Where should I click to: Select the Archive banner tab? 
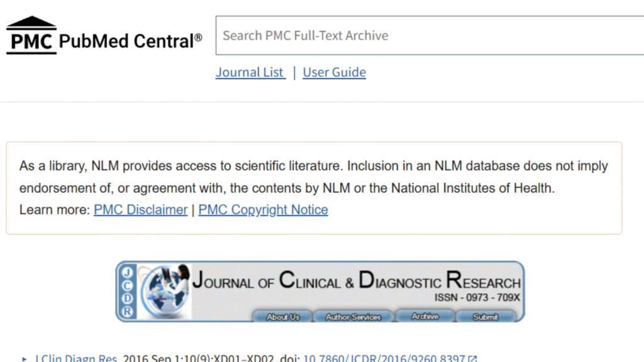[425, 317]
